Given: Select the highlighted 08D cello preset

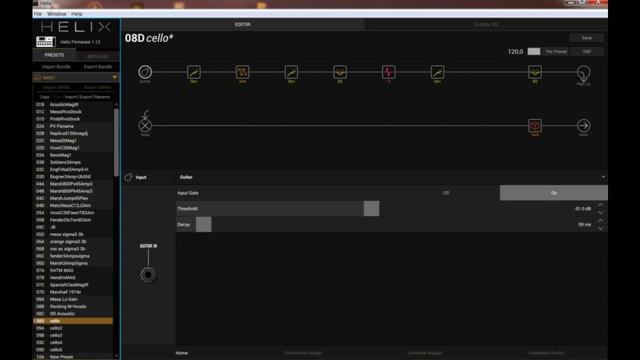Looking at the screenshot, I should click(x=73, y=321).
